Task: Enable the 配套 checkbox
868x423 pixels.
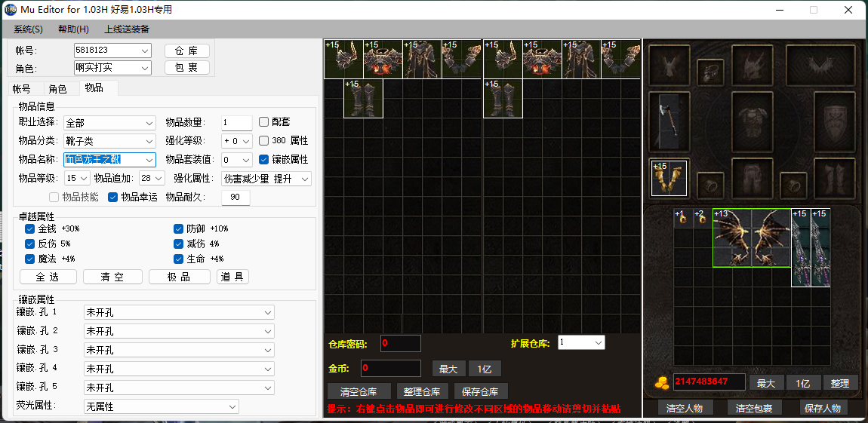Action: click(264, 122)
